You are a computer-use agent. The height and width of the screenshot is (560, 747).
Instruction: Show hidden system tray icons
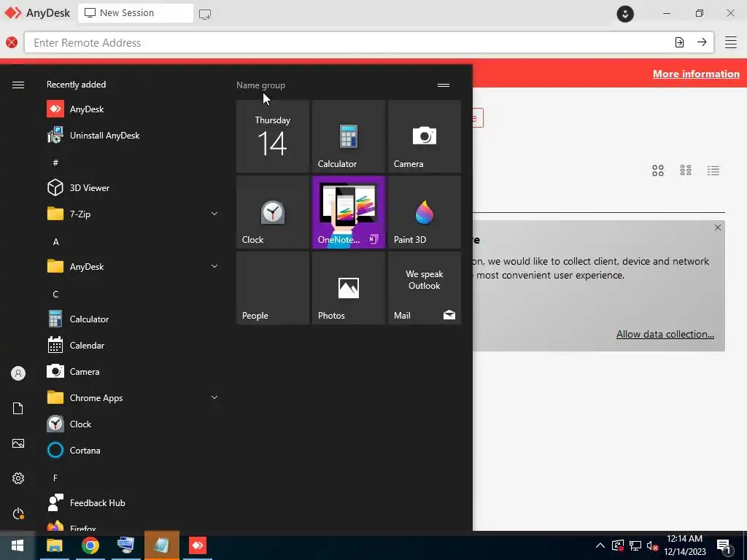(x=600, y=545)
